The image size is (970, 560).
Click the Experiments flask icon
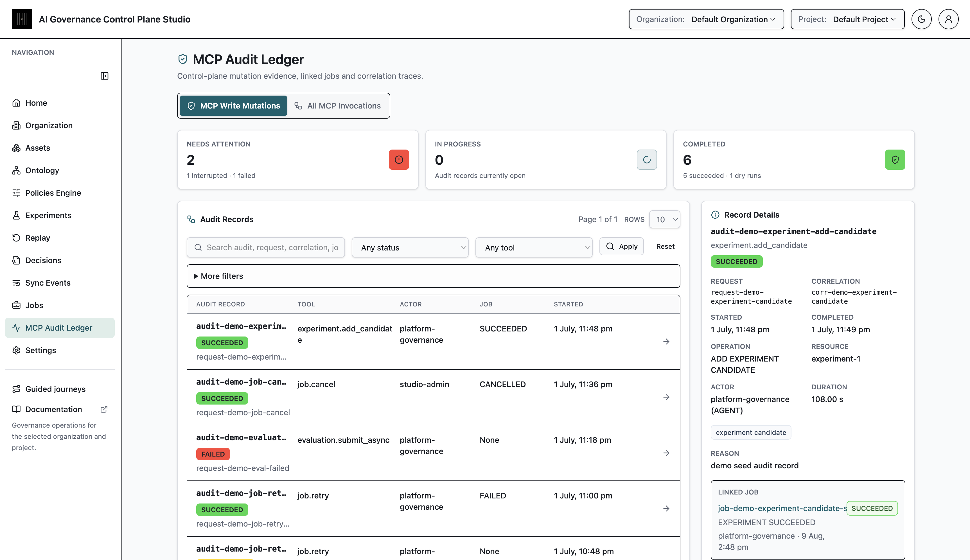[x=16, y=215]
